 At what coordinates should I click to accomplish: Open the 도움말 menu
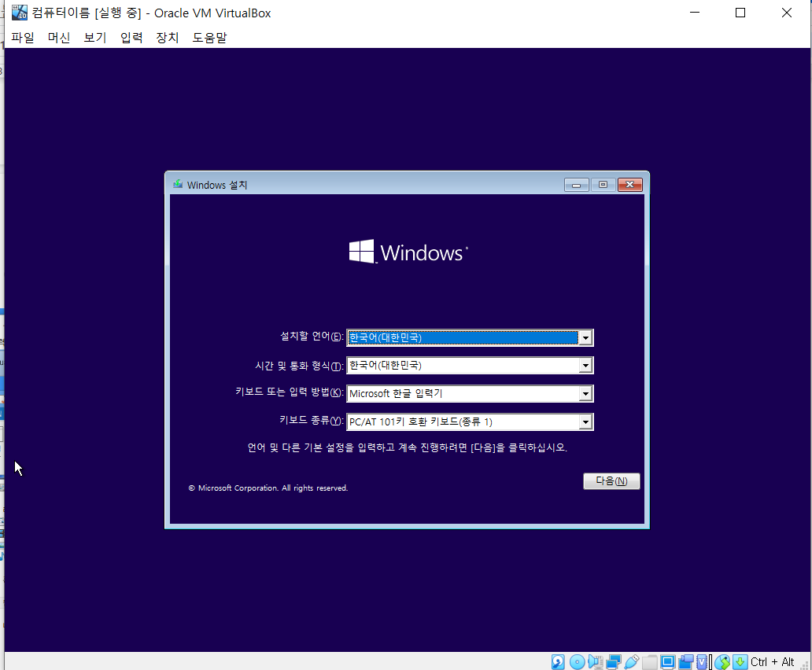coord(209,37)
